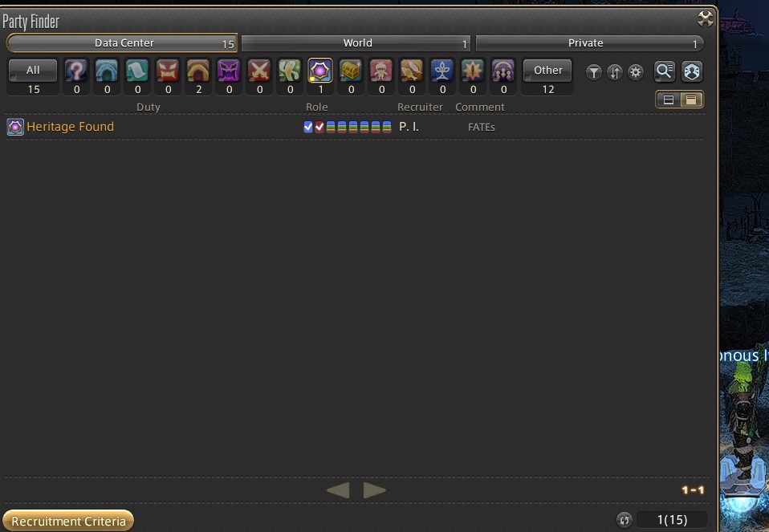Click the red checked DPS role slot
769x532 pixels.
pos(319,127)
